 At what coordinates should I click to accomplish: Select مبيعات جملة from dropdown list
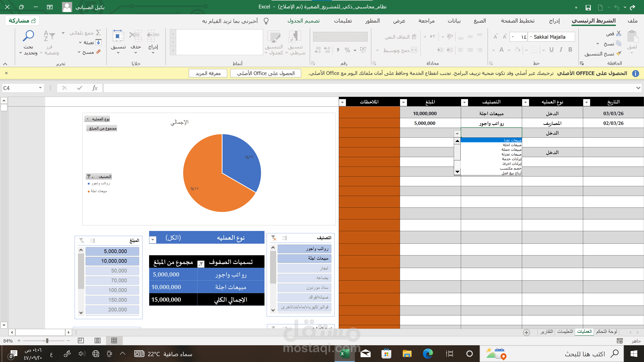pos(511,149)
